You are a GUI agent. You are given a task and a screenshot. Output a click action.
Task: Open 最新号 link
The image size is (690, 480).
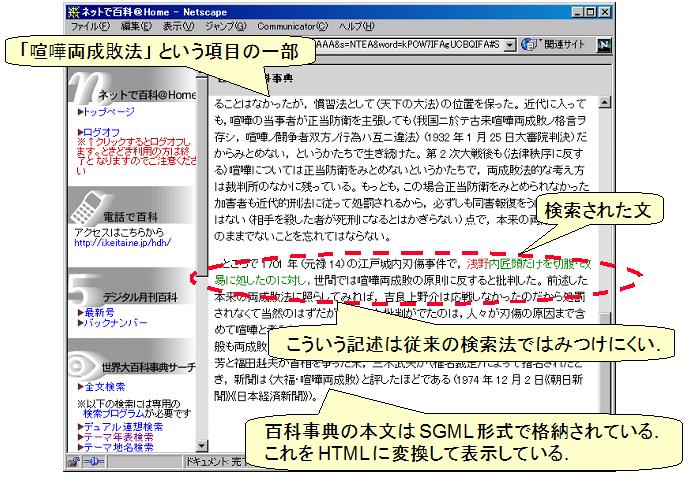tap(99, 312)
